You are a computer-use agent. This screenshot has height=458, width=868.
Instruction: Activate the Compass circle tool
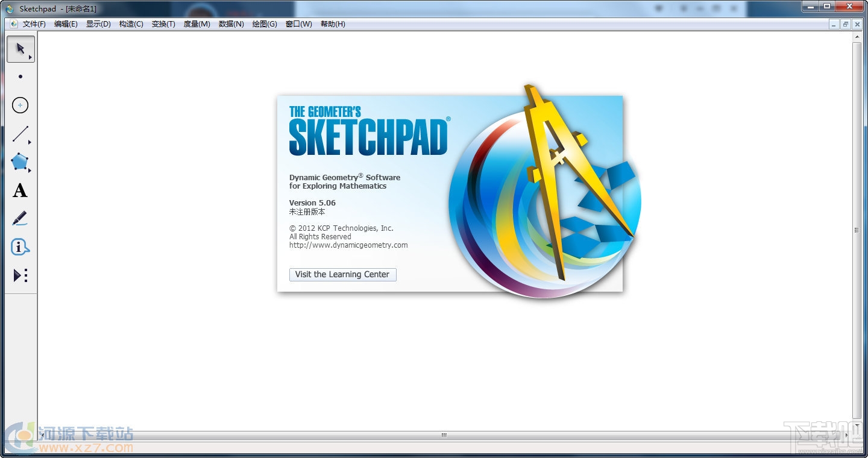click(20, 105)
